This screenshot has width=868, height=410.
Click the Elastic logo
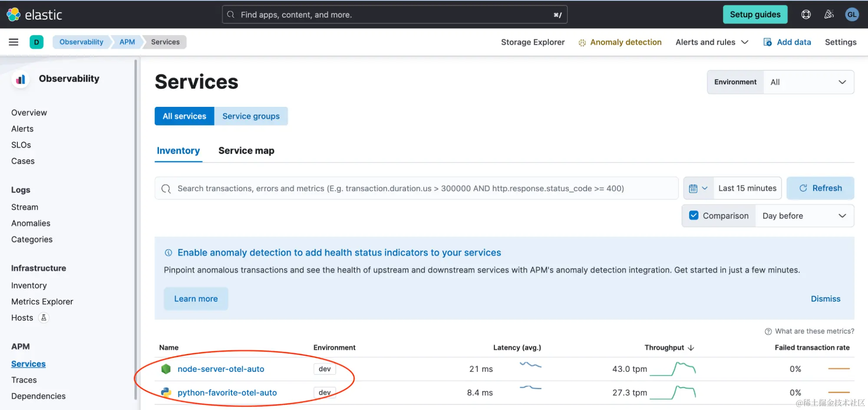point(34,15)
